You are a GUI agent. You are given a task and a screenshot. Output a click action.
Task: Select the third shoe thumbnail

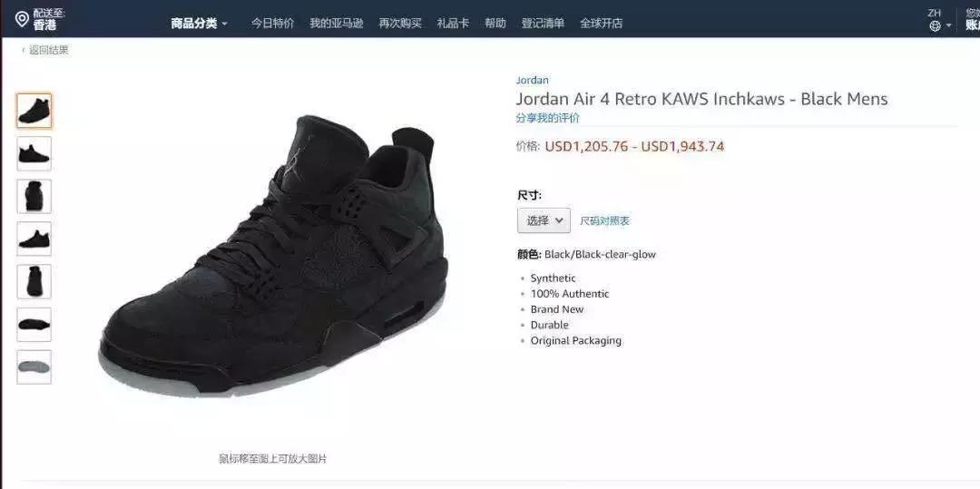(x=34, y=196)
